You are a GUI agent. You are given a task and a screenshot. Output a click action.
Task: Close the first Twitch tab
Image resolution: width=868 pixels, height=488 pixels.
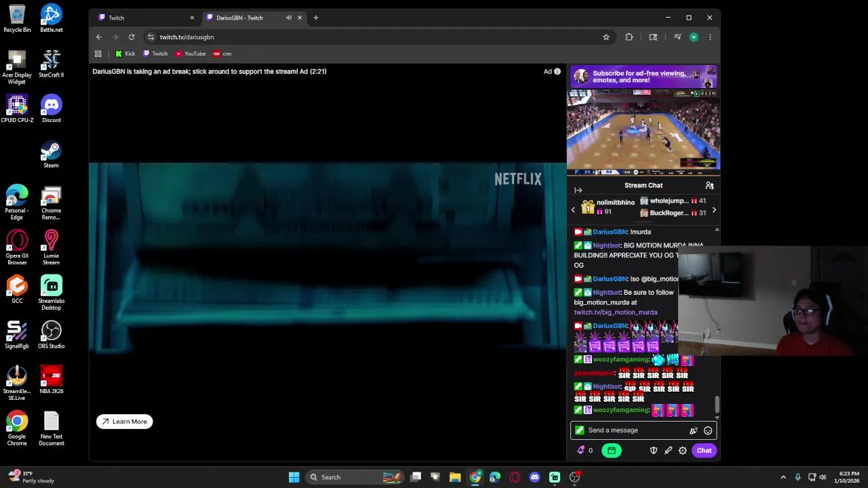(x=192, y=18)
